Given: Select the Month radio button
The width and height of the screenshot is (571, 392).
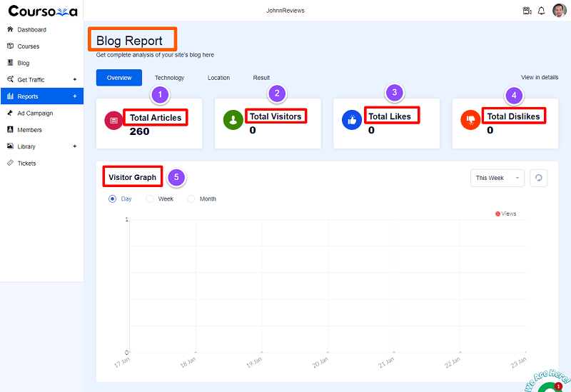Looking at the screenshot, I should click(x=191, y=199).
